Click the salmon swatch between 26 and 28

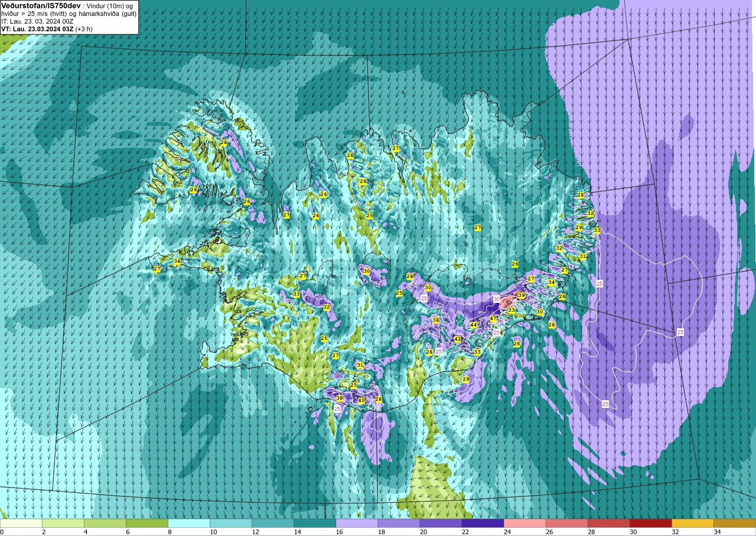[x=566, y=523]
